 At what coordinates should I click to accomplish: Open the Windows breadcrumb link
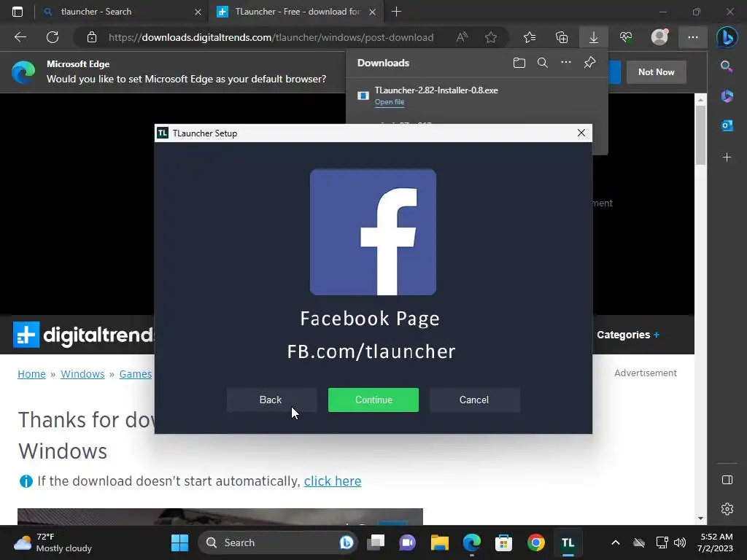click(x=82, y=374)
